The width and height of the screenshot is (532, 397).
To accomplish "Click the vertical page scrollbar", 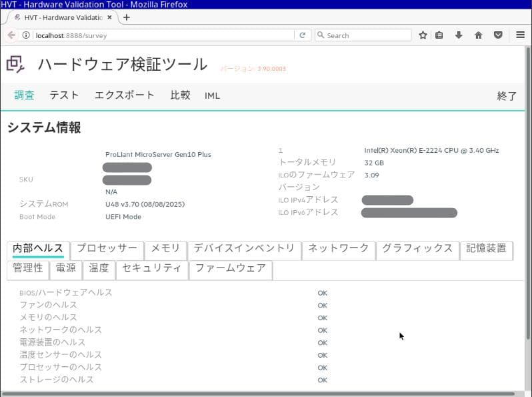I will (x=528, y=193).
